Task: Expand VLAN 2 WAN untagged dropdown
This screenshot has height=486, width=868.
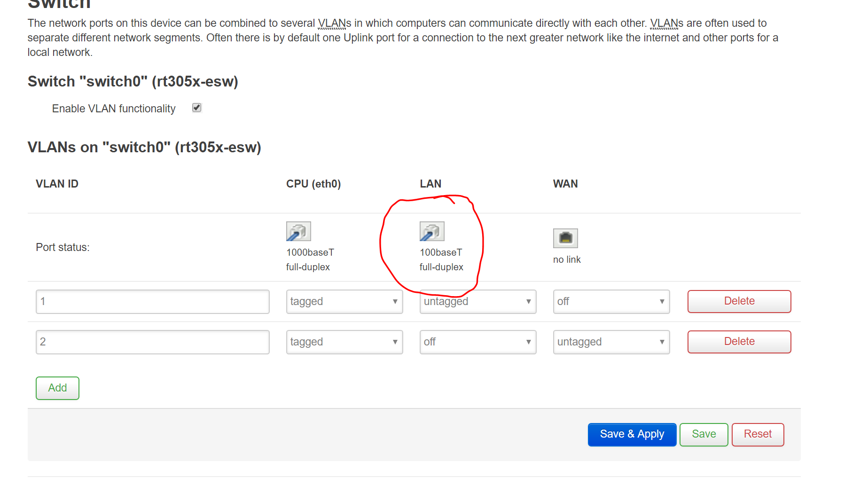Action: tap(611, 342)
